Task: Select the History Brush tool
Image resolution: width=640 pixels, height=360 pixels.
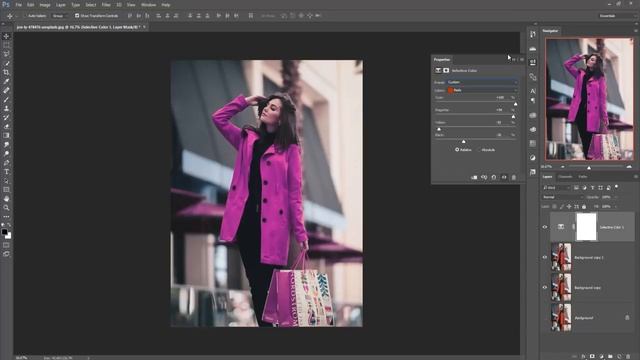Action: (x=6, y=118)
